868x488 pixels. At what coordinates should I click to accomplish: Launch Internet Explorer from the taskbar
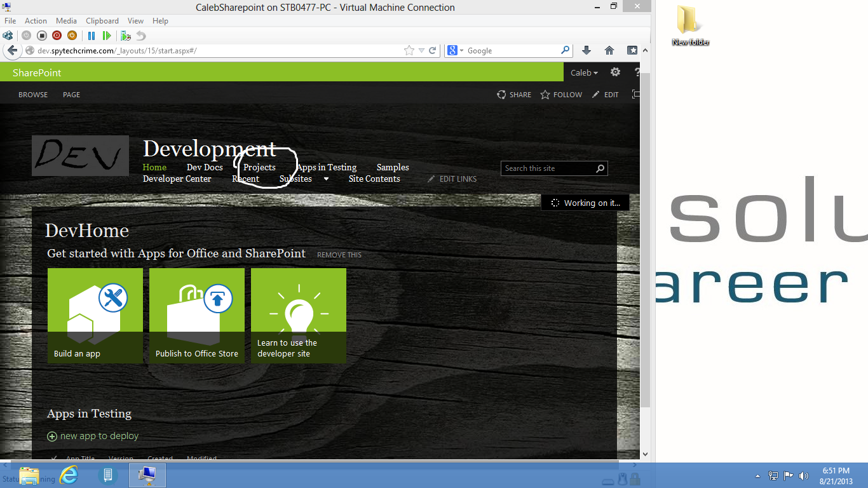click(69, 475)
